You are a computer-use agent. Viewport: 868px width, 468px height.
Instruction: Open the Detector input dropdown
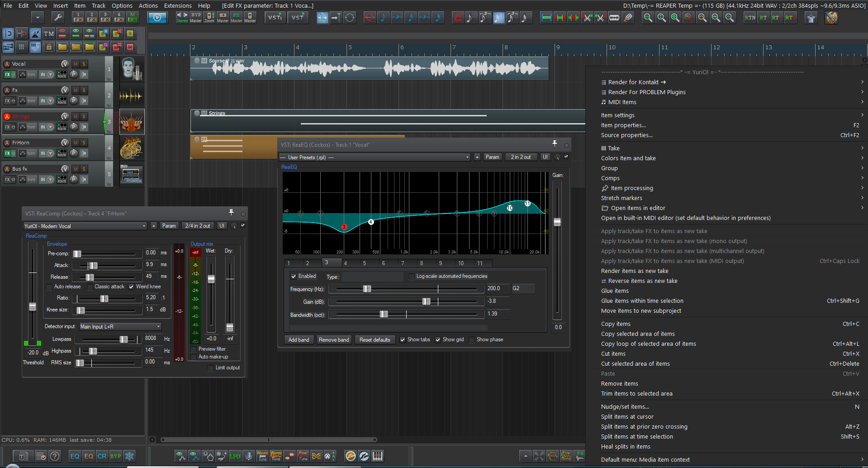tap(120, 327)
